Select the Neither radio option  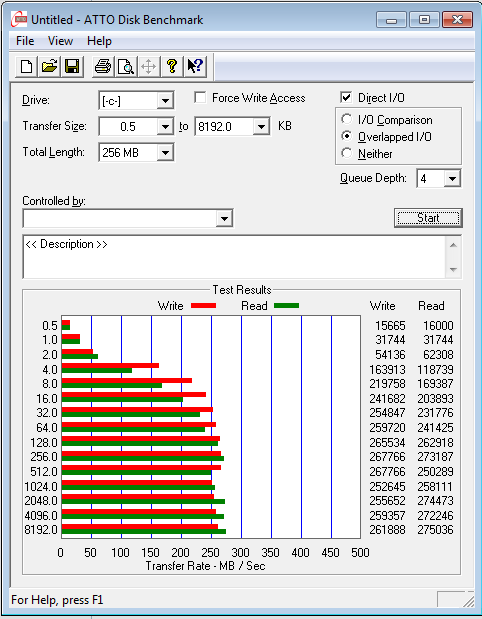click(347, 153)
